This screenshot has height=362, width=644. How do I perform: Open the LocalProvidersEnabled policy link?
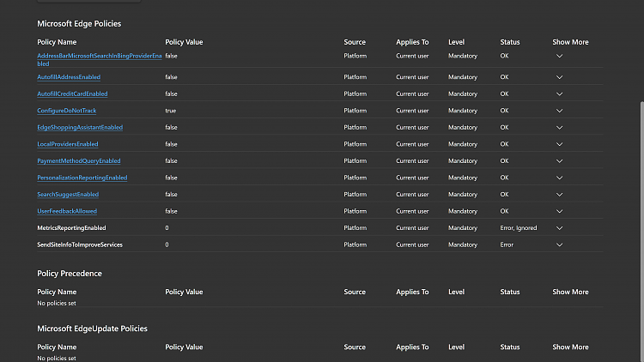pyautogui.click(x=68, y=144)
